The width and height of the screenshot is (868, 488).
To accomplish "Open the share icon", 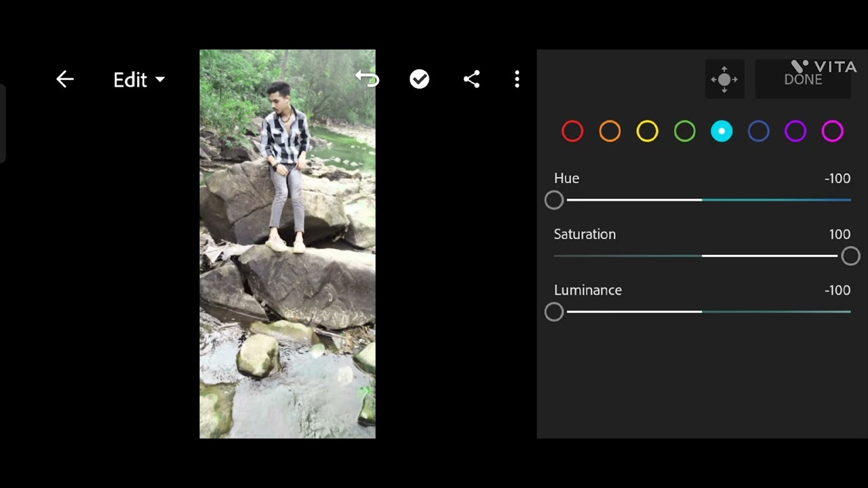I will pyautogui.click(x=471, y=79).
